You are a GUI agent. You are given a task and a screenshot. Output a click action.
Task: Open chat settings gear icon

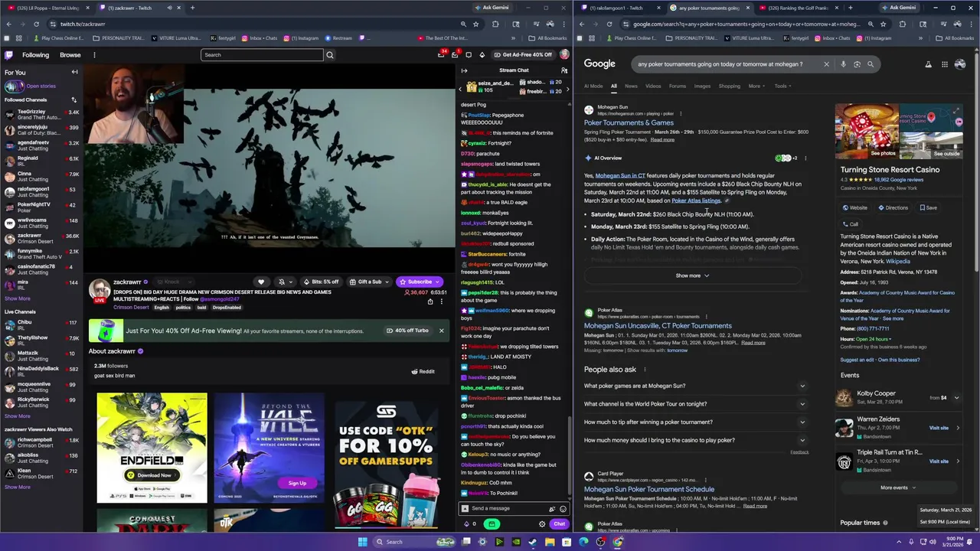click(542, 524)
